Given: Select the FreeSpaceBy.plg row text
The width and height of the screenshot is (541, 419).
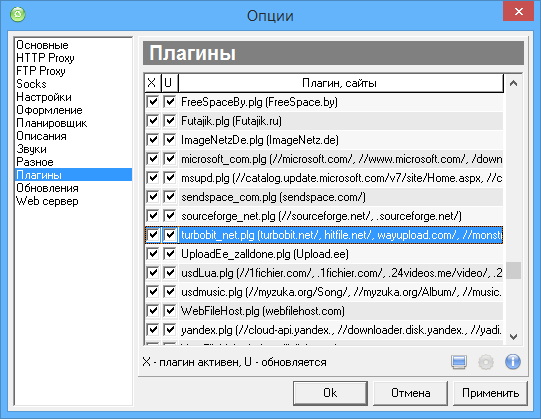Looking at the screenshot, I should pos(259,102).
